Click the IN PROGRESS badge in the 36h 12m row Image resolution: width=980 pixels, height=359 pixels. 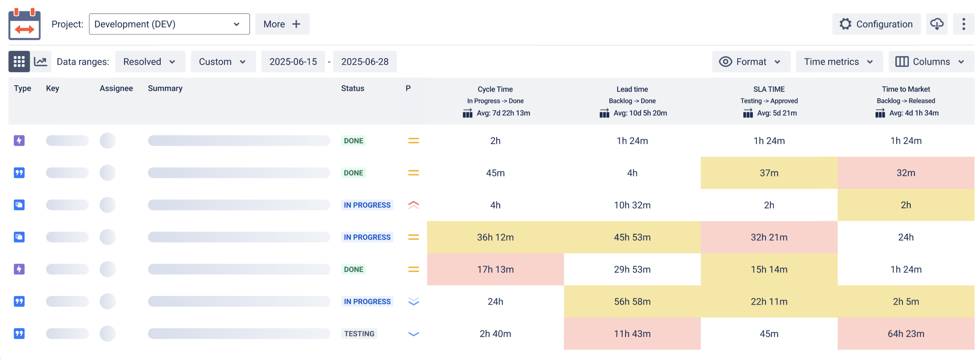(x=367, y=237)
